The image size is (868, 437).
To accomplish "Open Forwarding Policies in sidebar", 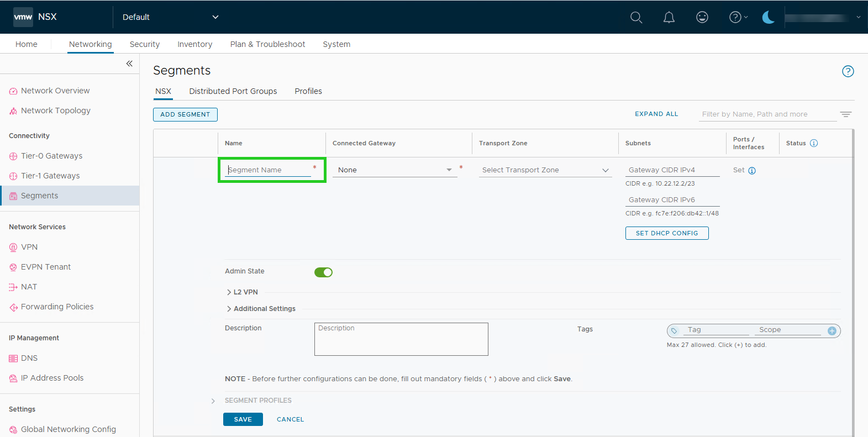I will click(x=57, y=307).
